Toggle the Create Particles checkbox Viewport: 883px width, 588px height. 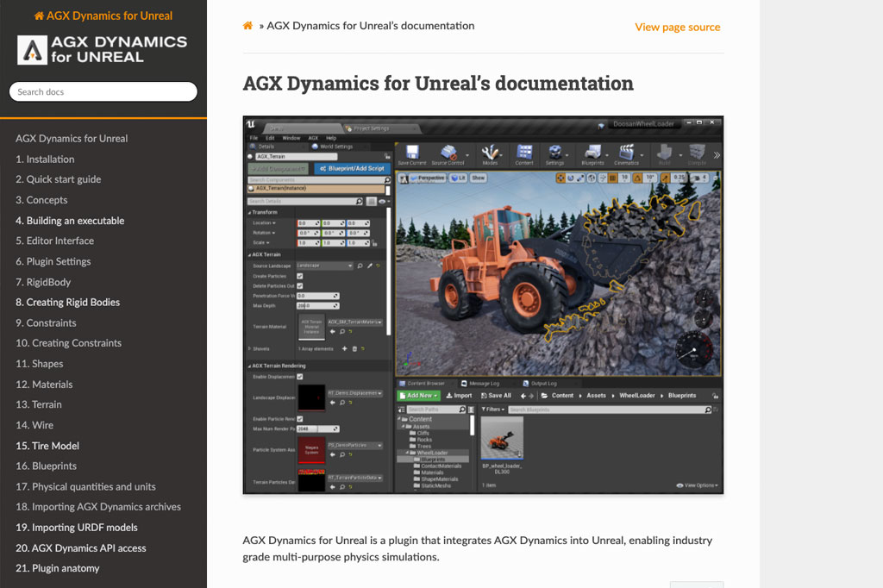tap(299, 276)
